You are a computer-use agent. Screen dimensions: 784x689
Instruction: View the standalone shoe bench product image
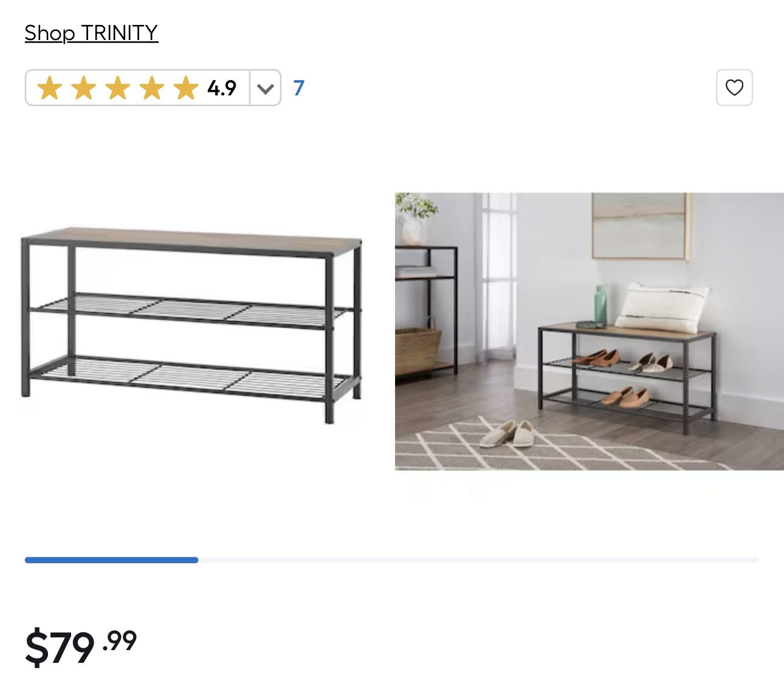(x=191, y=325)
